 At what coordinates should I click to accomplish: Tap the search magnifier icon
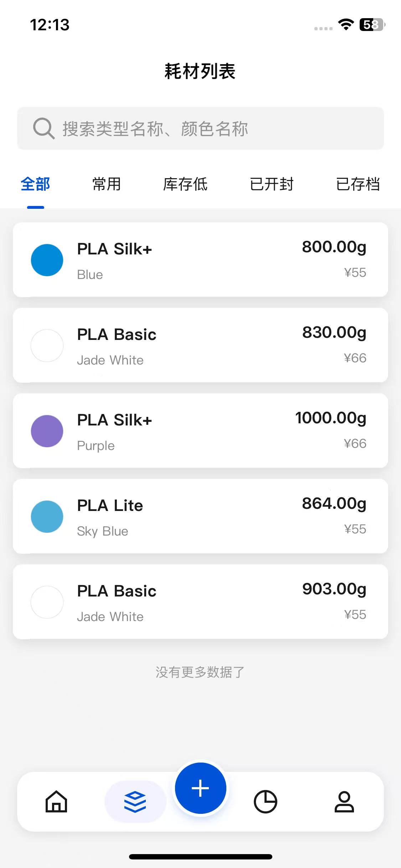[43, 128]
